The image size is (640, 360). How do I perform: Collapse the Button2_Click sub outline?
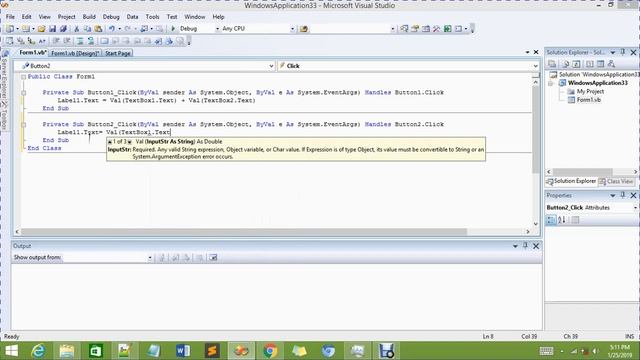tap(24, 124)
